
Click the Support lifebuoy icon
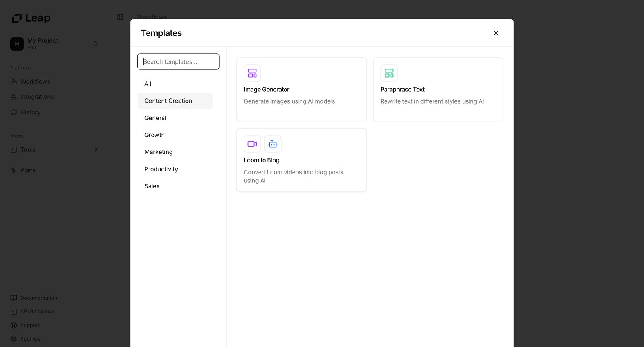14,325
